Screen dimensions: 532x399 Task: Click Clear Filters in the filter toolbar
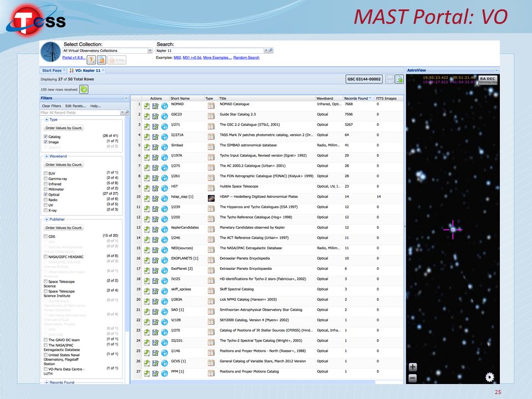coord(51,106)
